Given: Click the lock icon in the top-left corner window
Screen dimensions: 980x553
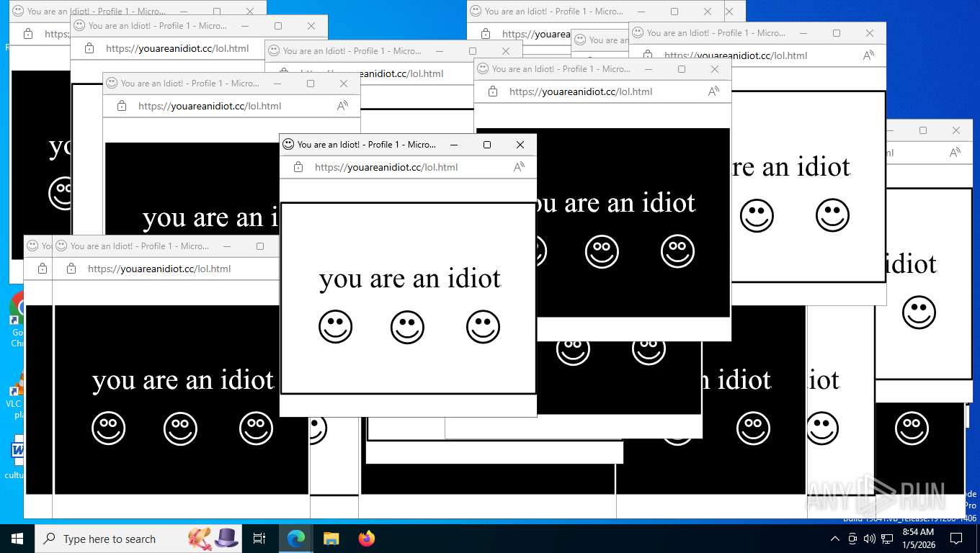Looking at the screenshot, I should (28, 34).
